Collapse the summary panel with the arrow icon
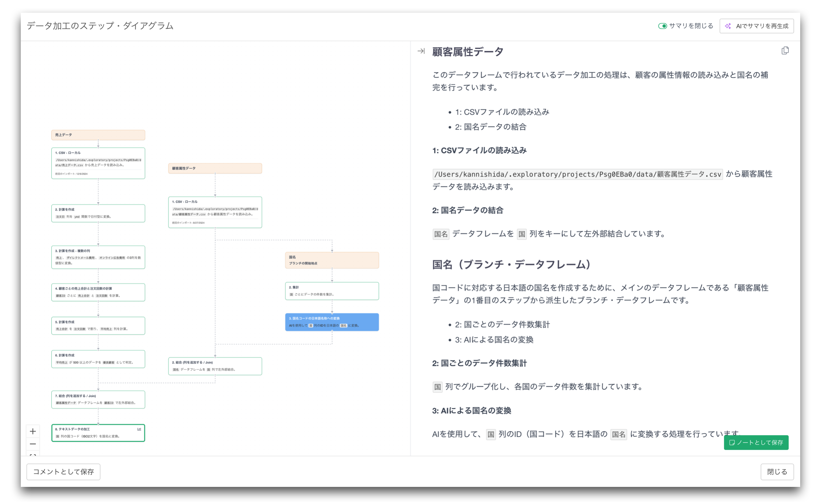The image size is (821, 504). pyautogui.click(x=421, y=51)
